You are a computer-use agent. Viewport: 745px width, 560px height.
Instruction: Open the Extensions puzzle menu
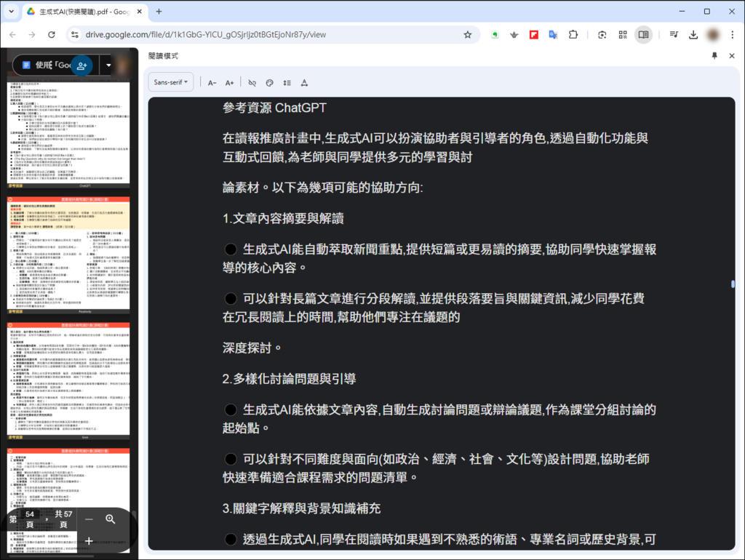[573, 35]
